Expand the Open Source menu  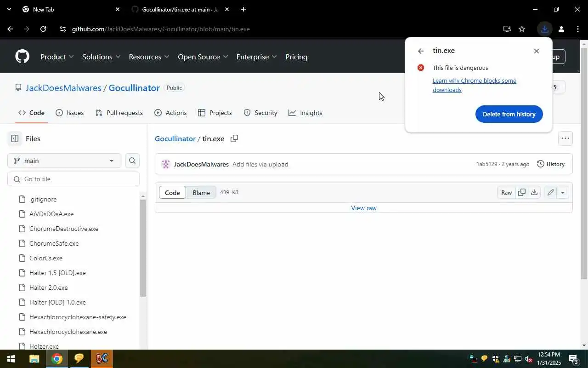tap(203, 57)
